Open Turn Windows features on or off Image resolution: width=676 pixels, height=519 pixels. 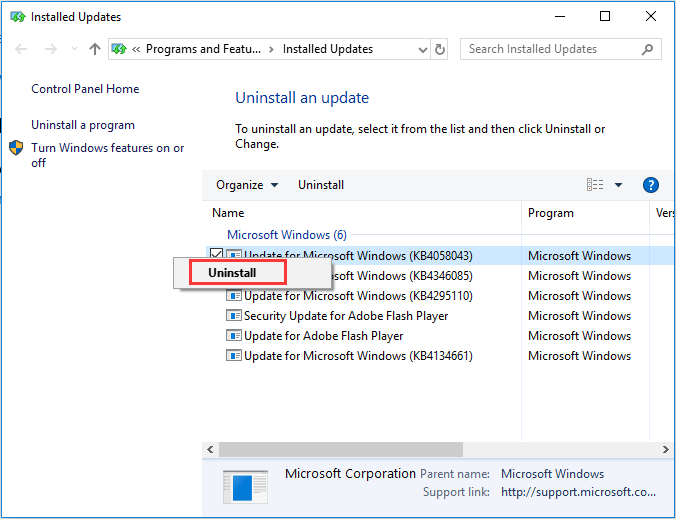tap(107, 155)
